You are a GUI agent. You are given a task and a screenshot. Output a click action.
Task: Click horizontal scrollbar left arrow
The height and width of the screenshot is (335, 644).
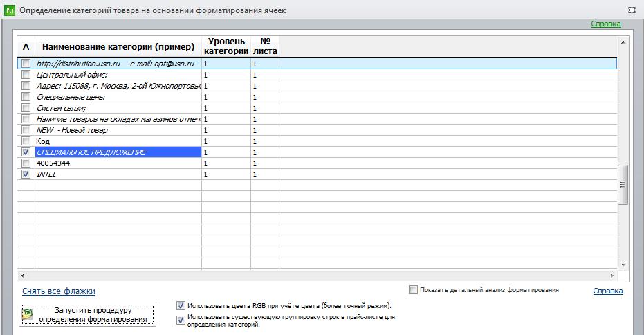(x=23, y=275)
